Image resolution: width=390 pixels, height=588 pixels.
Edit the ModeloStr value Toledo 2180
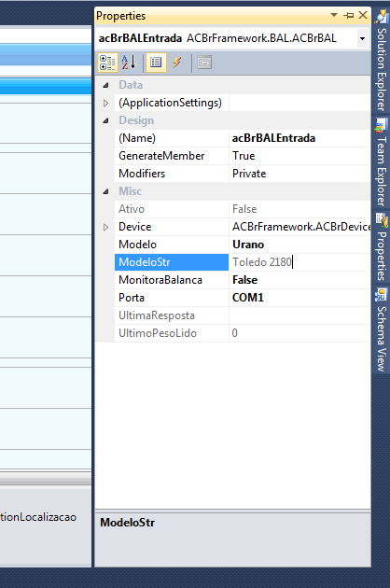pos(299,262)
